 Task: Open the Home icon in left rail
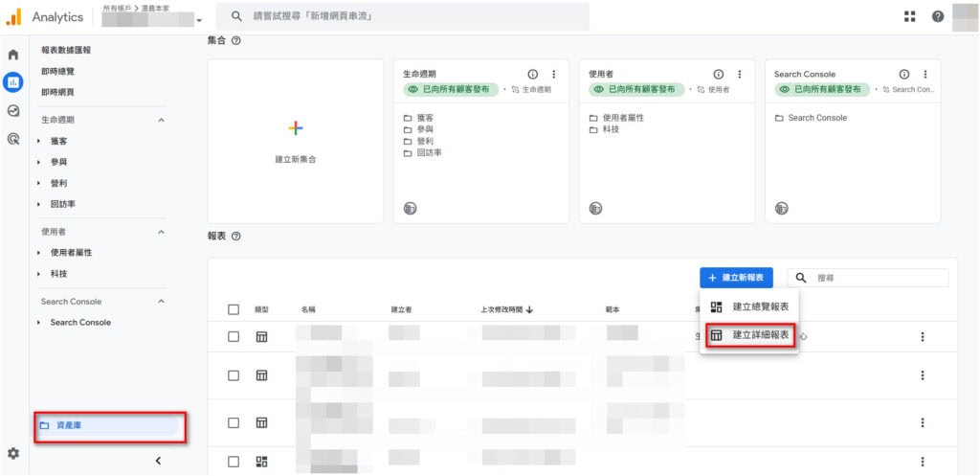pyautogui.click(x=13, y=56)
